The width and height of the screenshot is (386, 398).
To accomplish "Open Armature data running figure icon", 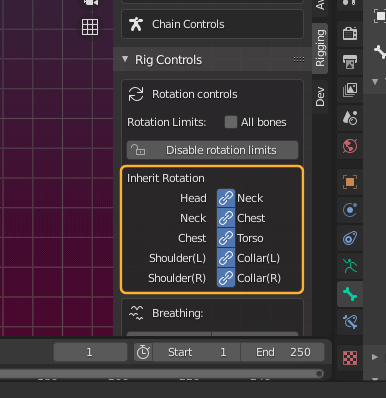I will click(x=350, y=266).
